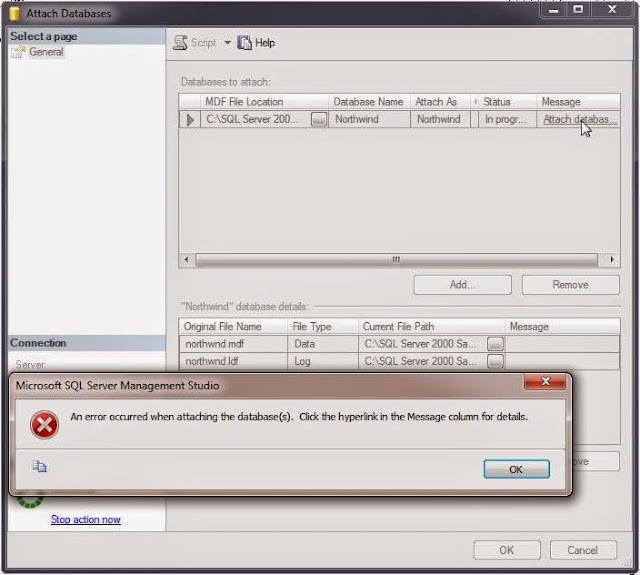Click the Data file type cell

[323, 344]
